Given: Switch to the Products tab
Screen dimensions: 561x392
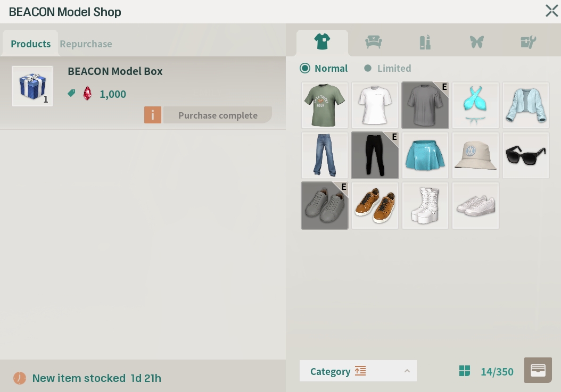Looking at the screenshot, I should tap(30, 44).
